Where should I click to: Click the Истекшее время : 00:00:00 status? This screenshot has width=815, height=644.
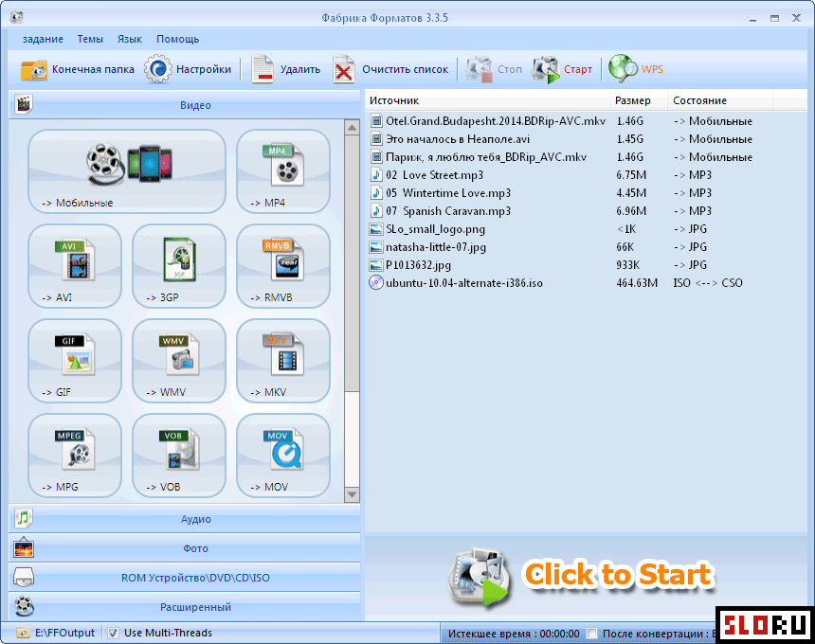click(514, 634)
